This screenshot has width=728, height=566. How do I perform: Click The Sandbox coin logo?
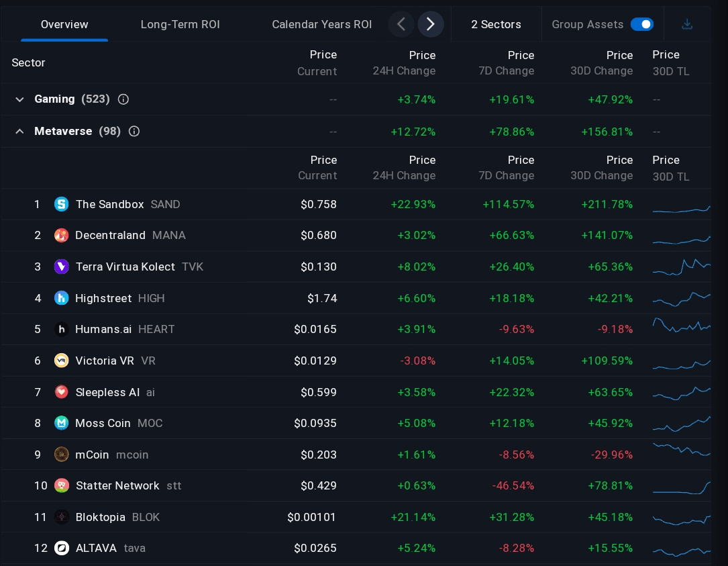pyautogui.click(x=62, y=204)
